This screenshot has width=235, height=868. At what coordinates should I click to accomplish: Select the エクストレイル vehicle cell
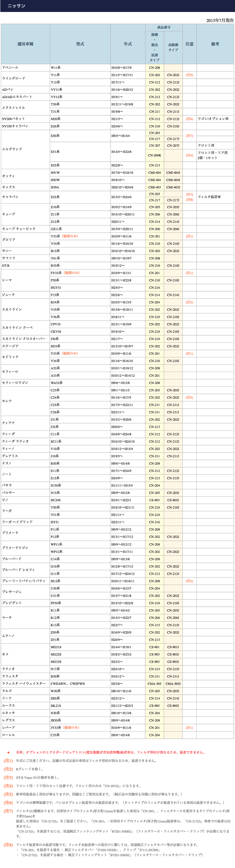click(25, 108)
